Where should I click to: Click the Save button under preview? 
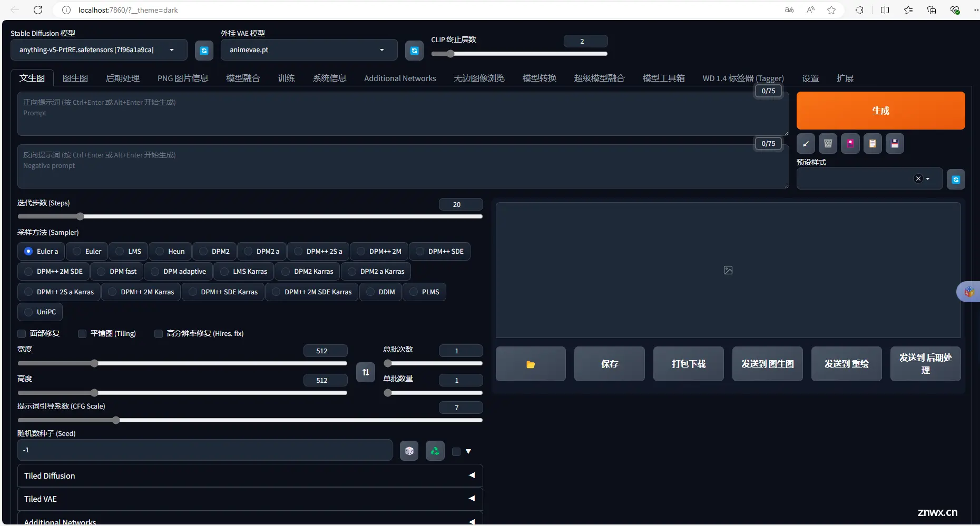click(610, 364)
